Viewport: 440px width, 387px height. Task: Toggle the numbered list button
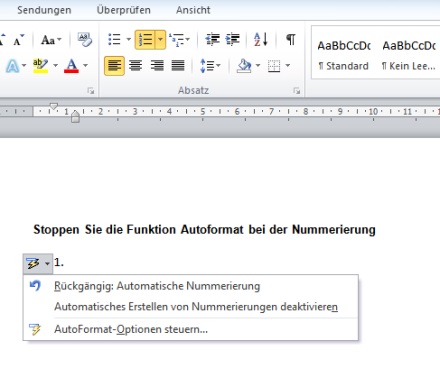coord(145,40)
